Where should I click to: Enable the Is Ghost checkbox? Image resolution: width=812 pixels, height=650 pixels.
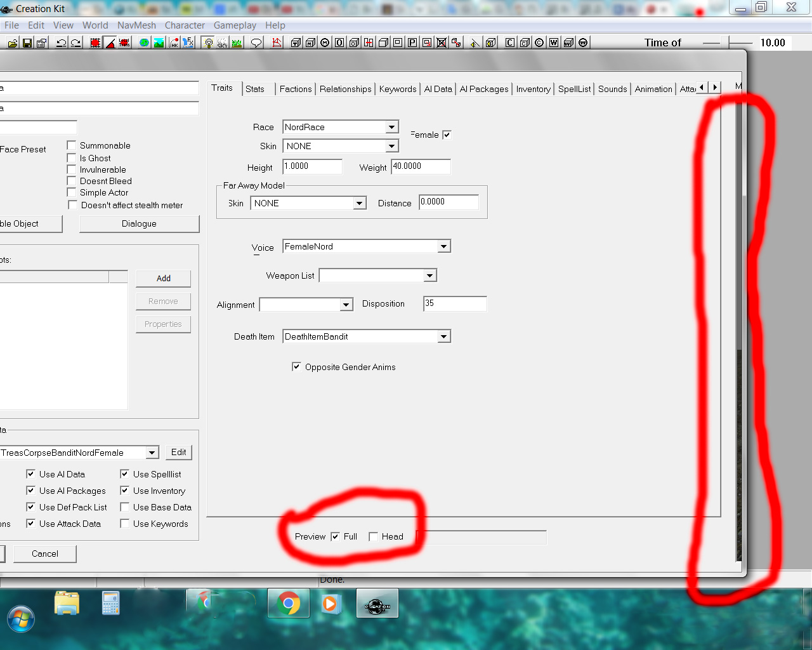(x=72, y=158)
